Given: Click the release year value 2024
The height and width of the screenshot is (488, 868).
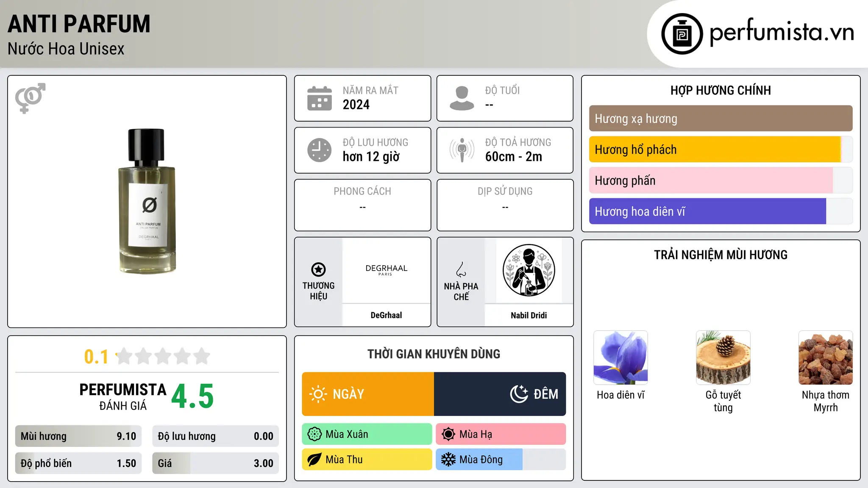Looking at the screenshot, I should 356,105.
